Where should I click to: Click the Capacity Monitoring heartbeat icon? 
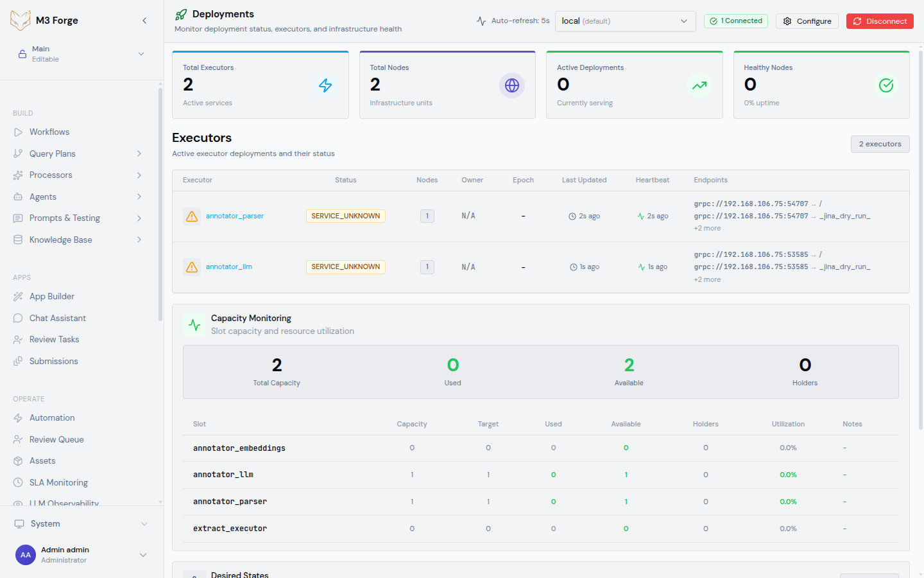pos(194,324)
